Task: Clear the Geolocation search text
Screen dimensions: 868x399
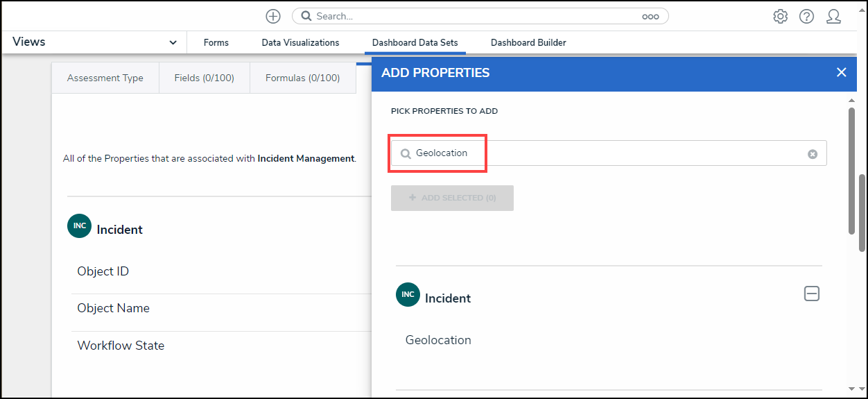Action: point(812,154)
